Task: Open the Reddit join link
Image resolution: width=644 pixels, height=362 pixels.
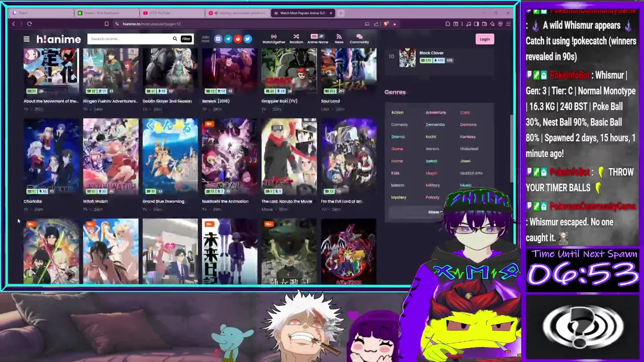Action: [x=237, y=39]
